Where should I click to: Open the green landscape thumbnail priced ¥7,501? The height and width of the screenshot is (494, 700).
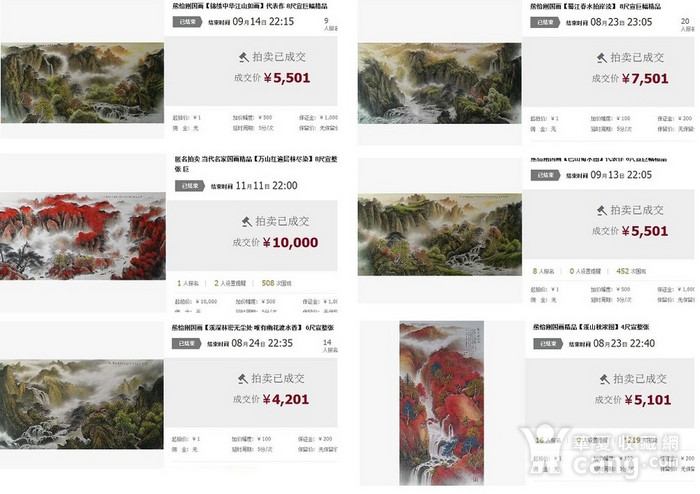tap(439, 83)
